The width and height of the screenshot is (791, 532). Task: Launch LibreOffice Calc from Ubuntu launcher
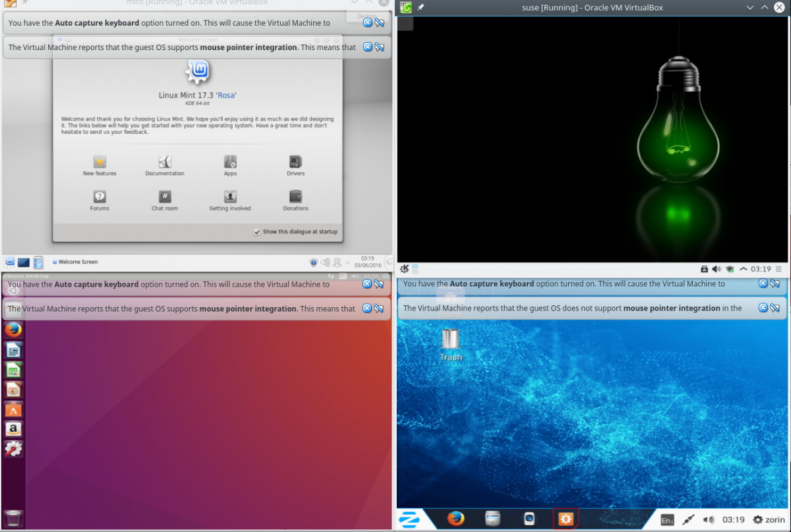[14, 369]
